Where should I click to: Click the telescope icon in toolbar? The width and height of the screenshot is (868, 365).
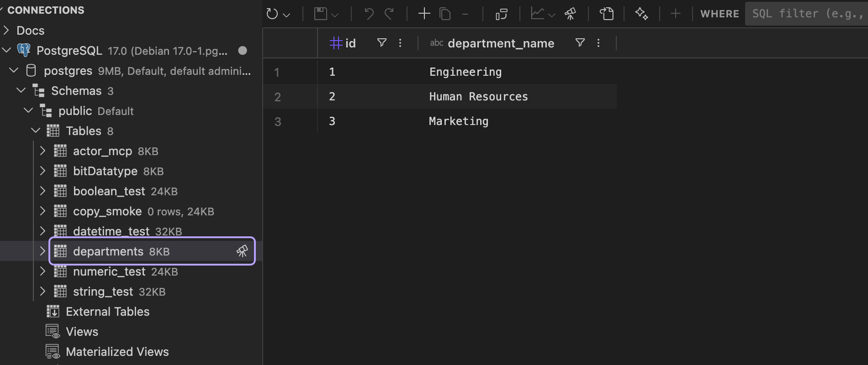tap(570, 14)
